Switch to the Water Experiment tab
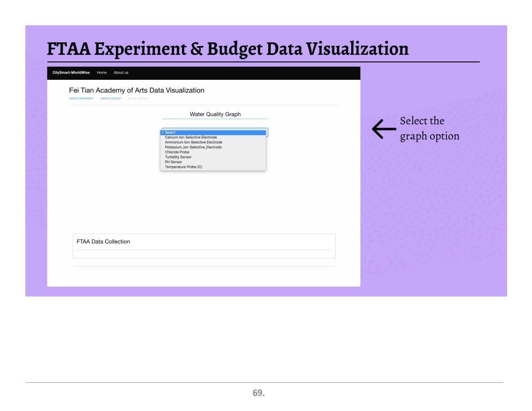532x411 pixels. coord(81,99)
